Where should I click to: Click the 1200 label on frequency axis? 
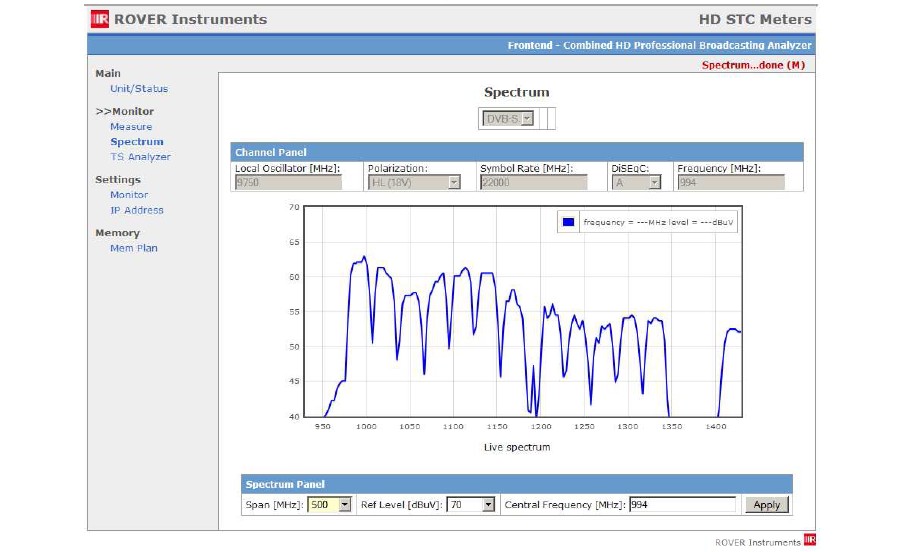[x=541, y=426]
